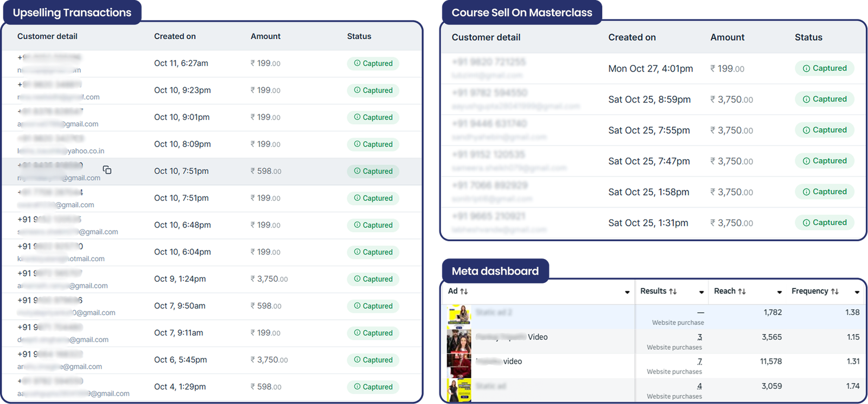Click the Reach column sort arrows
The height and width of the screenshot is (404, 868).
742,292
